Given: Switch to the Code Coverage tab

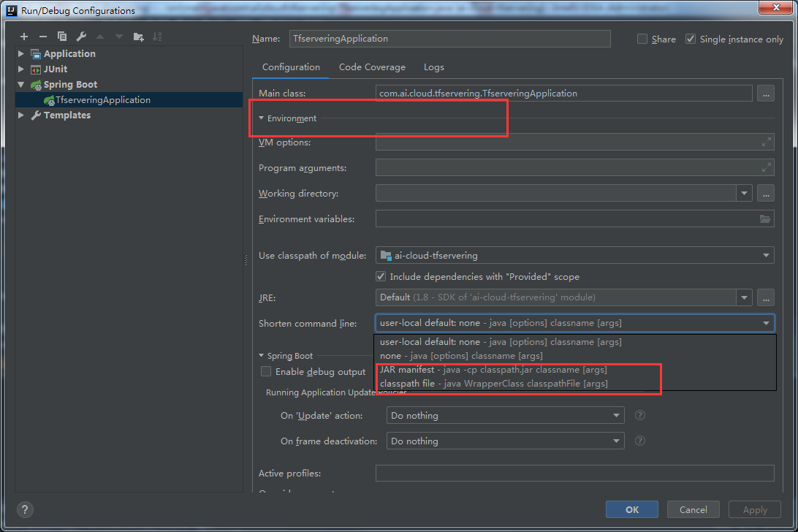Looking at the screenshot, I should coord(372,66).
